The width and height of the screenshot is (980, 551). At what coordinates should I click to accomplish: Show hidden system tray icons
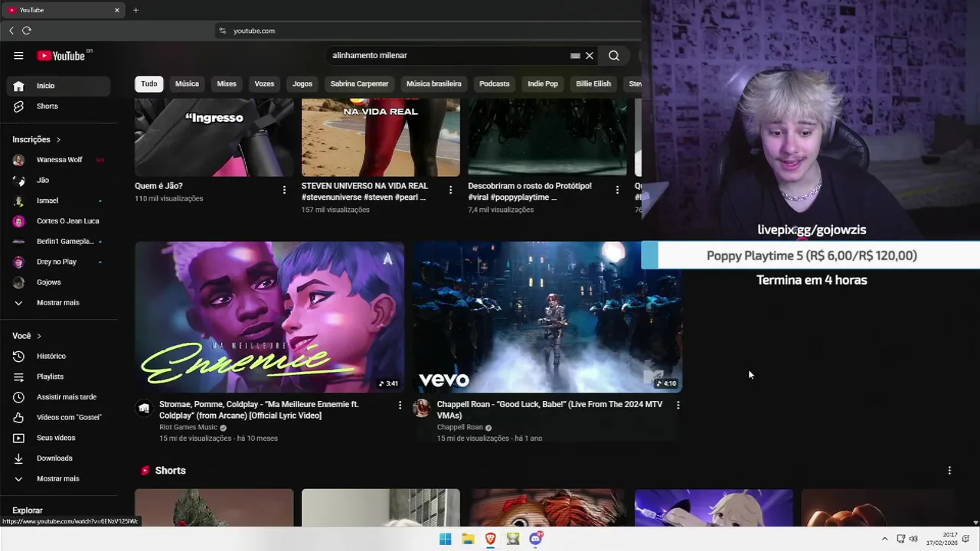coord(884,539)
